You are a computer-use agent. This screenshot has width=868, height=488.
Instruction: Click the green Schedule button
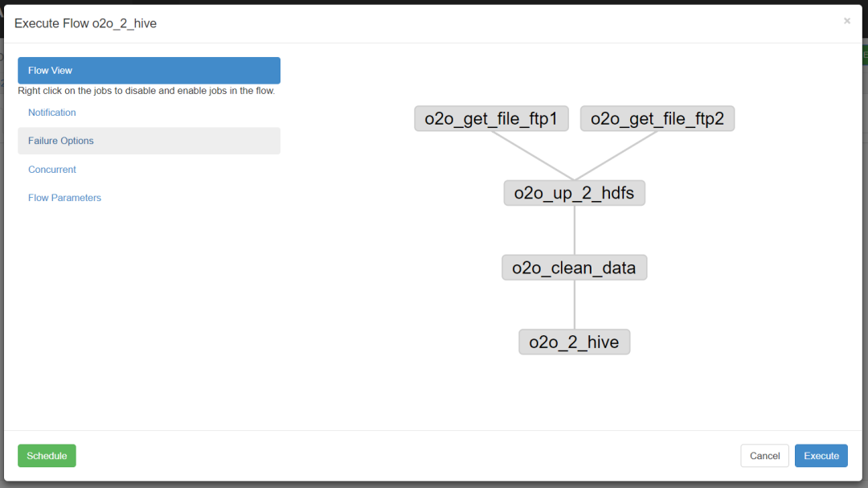pos(47,456)
